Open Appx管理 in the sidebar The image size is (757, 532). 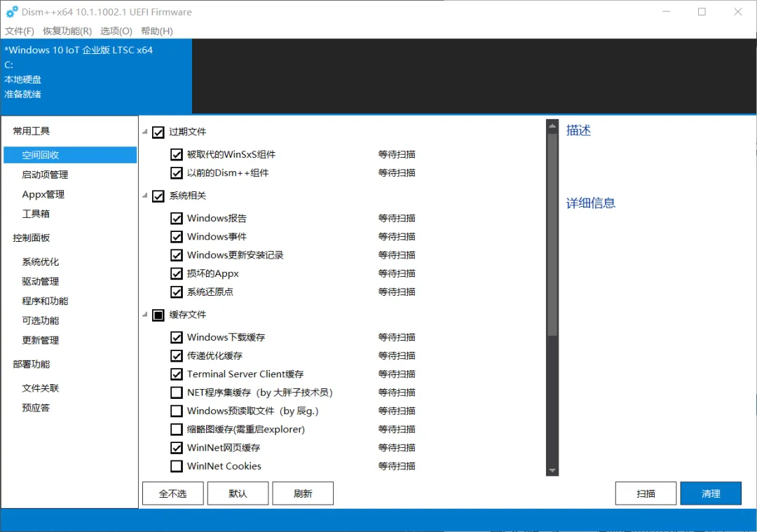pos(43,195)
